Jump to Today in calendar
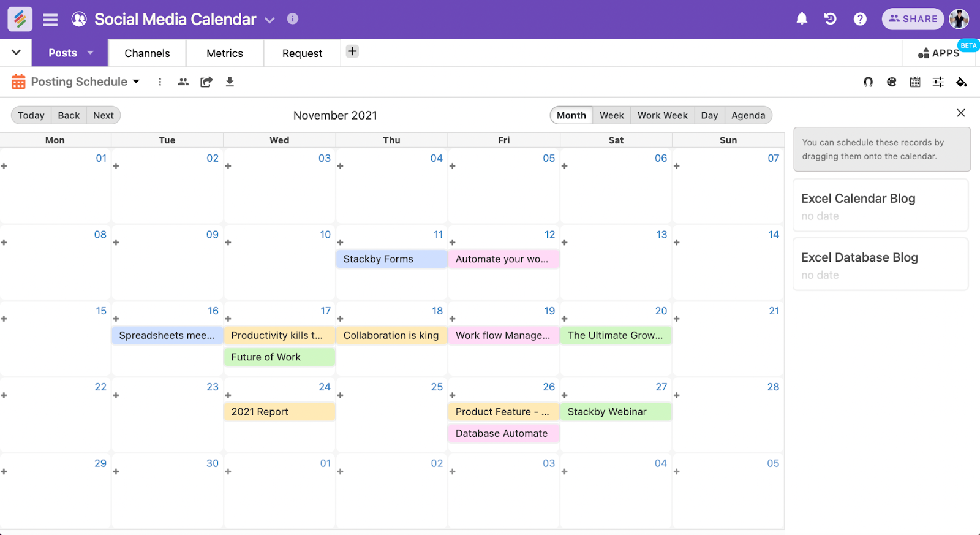The width and height of the screenshot is (980, 535). pyautogui.click(x=31, y=115)
